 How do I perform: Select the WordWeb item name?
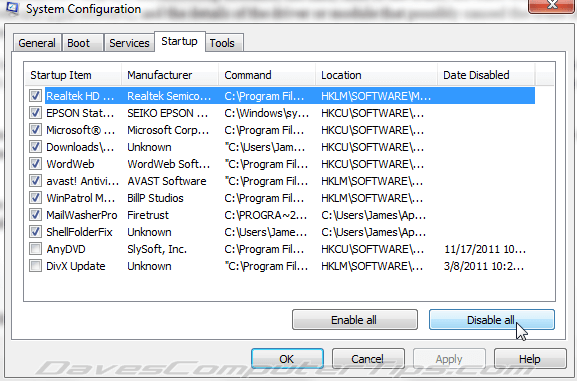tap(70, 164)
